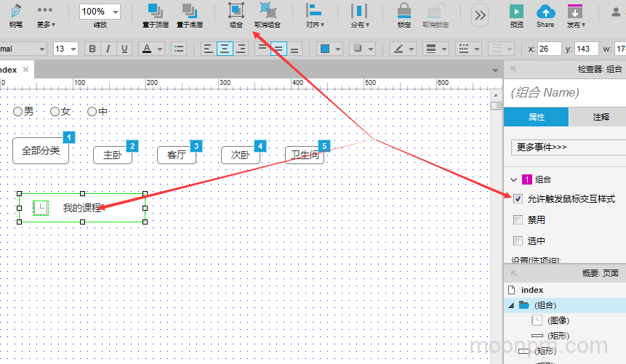The width and height of the screenshot is (626, 364).
Task: Click footnote marker 1 on 全部分类
Action: (x=69, y=137)
